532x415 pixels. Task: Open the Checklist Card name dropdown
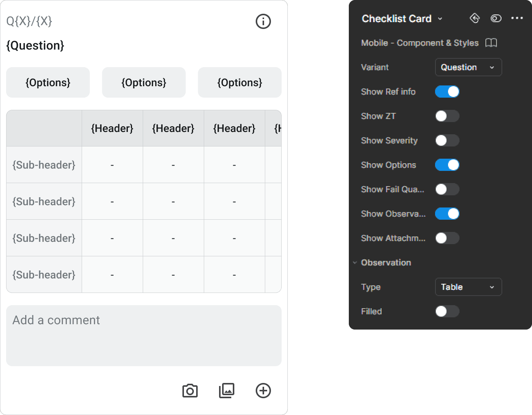click(x=440, y=19)
